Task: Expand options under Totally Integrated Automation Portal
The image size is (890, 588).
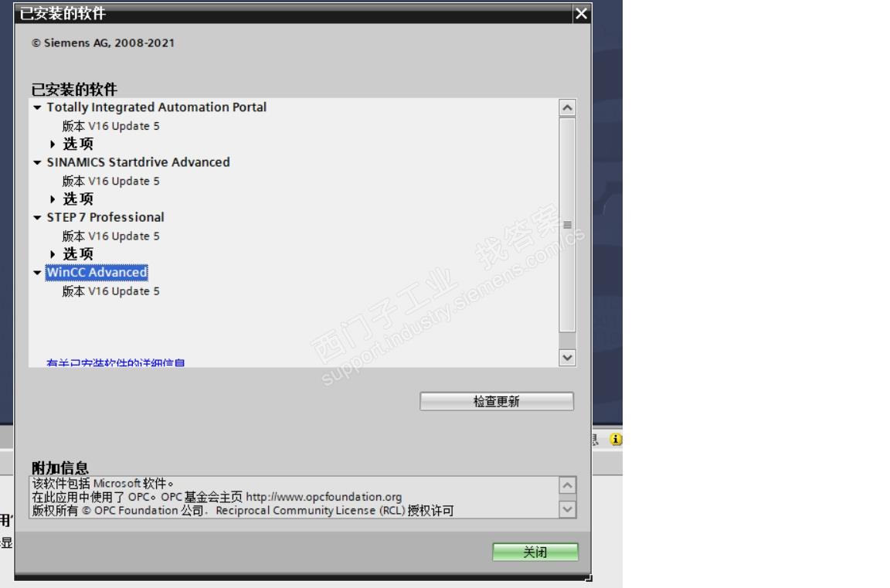Action: [53, 144]
